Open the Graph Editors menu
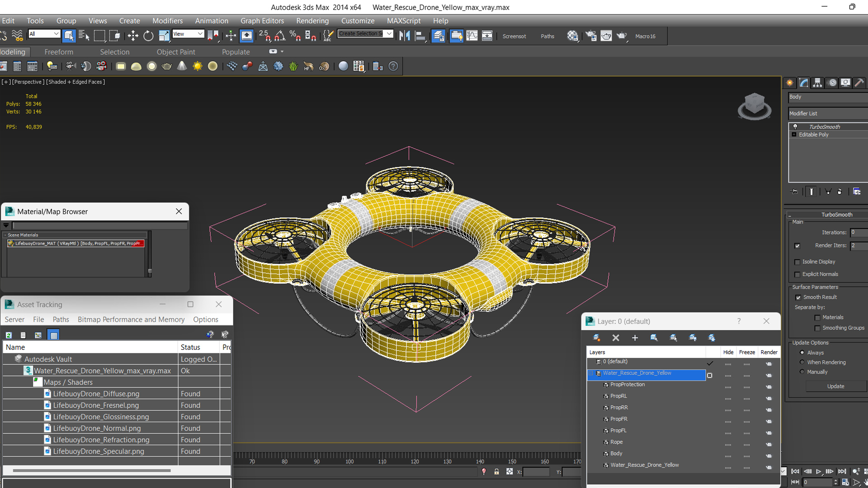The height and width of the screenshot is (488, 868). pos(262,21)
